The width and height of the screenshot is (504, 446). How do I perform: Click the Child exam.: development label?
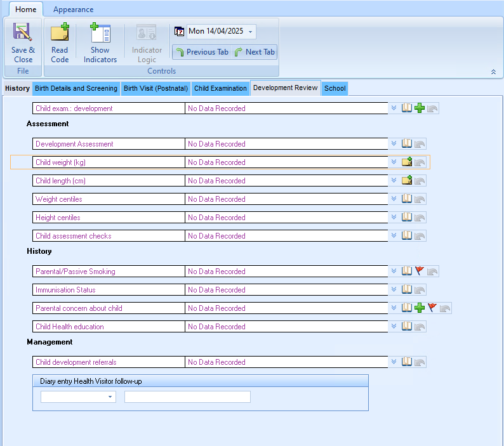(x=74, y=108)
